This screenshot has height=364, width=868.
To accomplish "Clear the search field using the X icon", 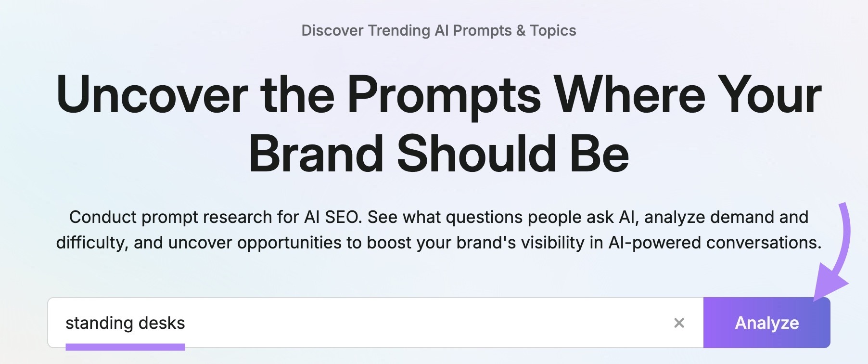I will pos(679,323).
